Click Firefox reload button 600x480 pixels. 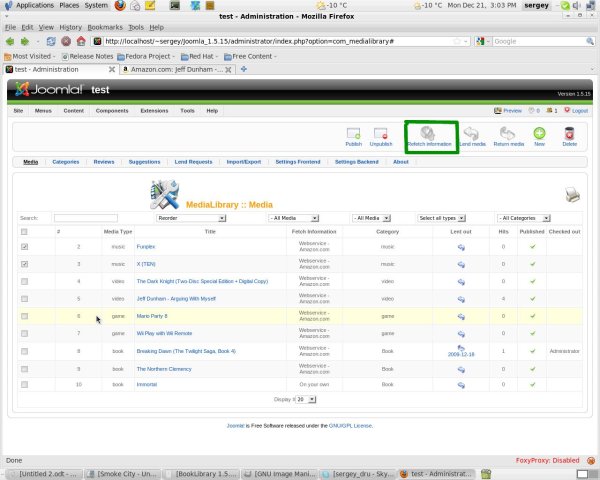[51, 41]
